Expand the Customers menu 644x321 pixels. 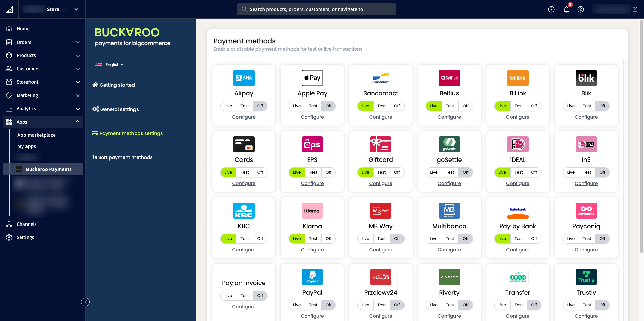tap(43, 69)
